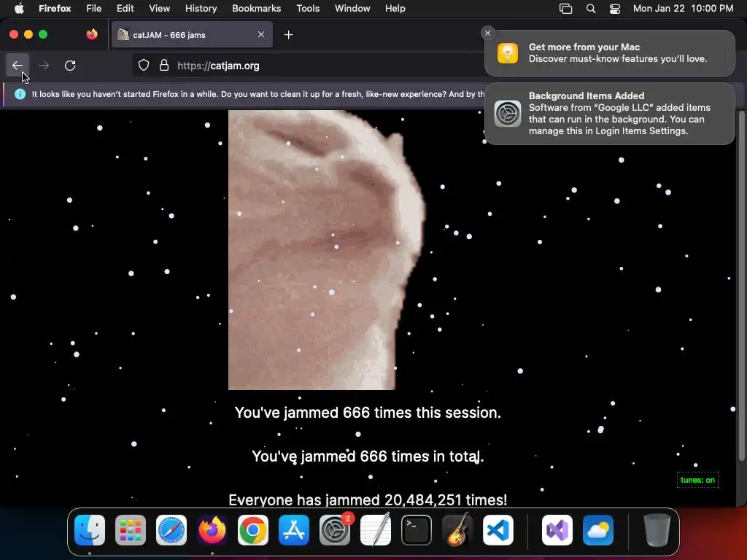Screen dimensions: 747x560
Task: Open App Store from the Dock
Action: (294, 529)
